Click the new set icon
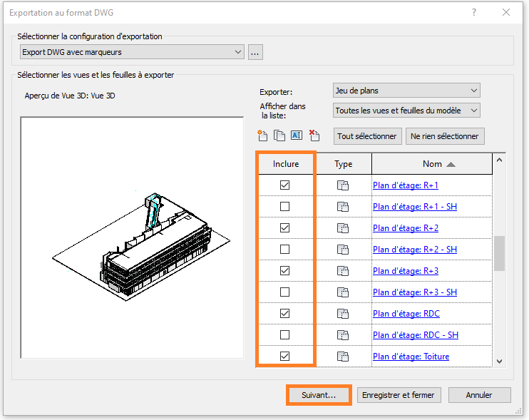This screenshot has width=529, height=420. click(262, 135)
